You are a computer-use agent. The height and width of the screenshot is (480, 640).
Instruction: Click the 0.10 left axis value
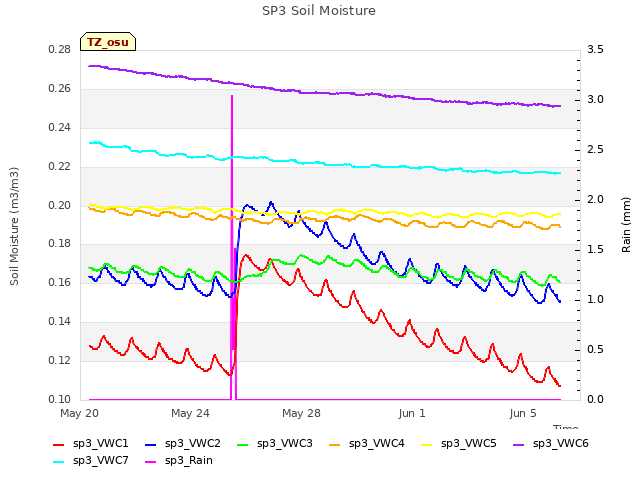[60, 399]
